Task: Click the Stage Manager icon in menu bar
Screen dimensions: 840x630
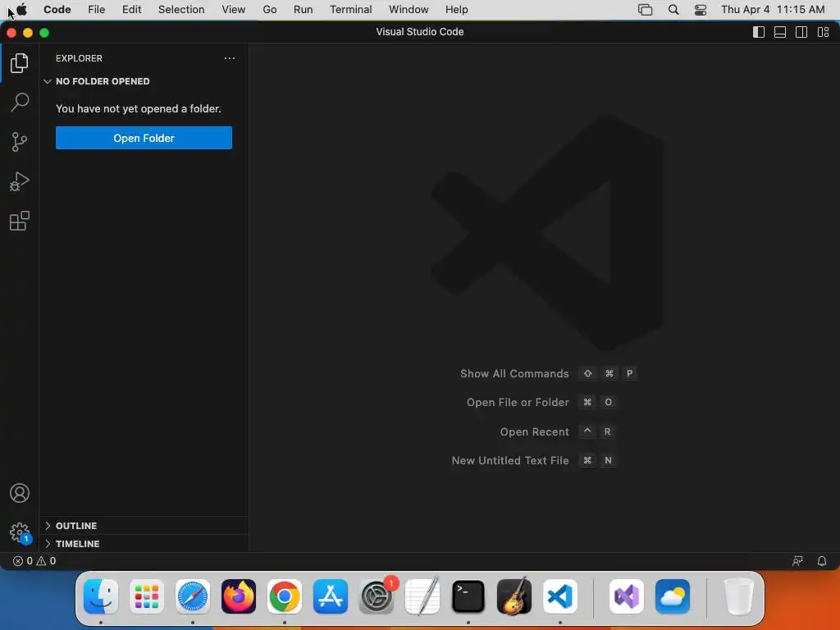Action: [x=645, y=10]
